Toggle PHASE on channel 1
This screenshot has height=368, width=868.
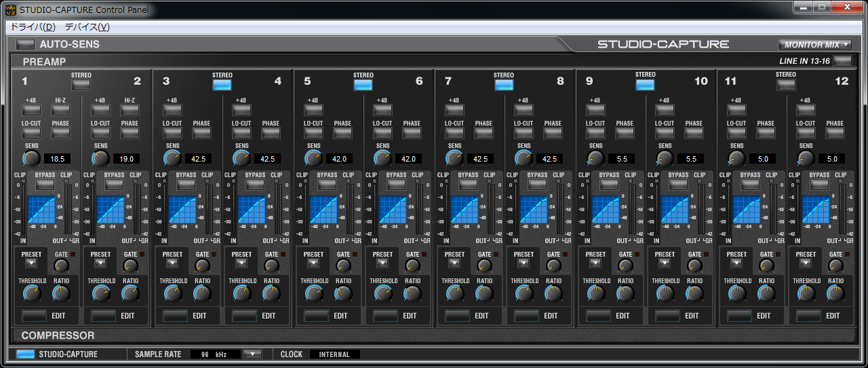tap(60, 132)
